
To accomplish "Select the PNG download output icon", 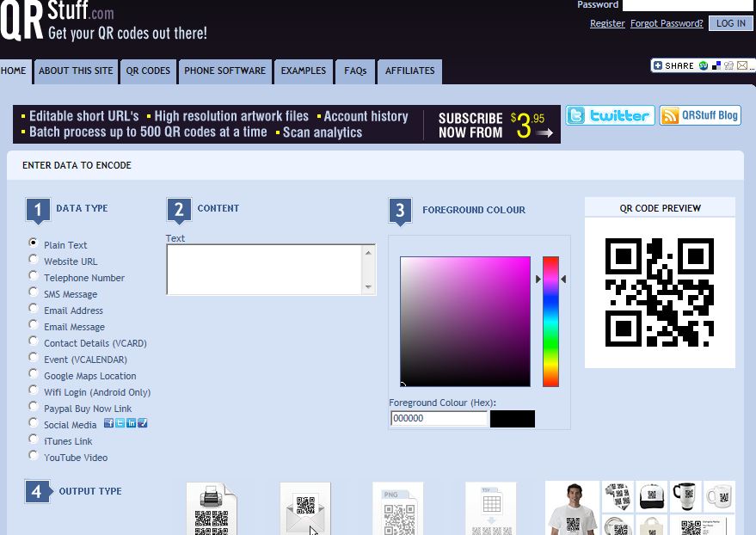I will (397, 510).
